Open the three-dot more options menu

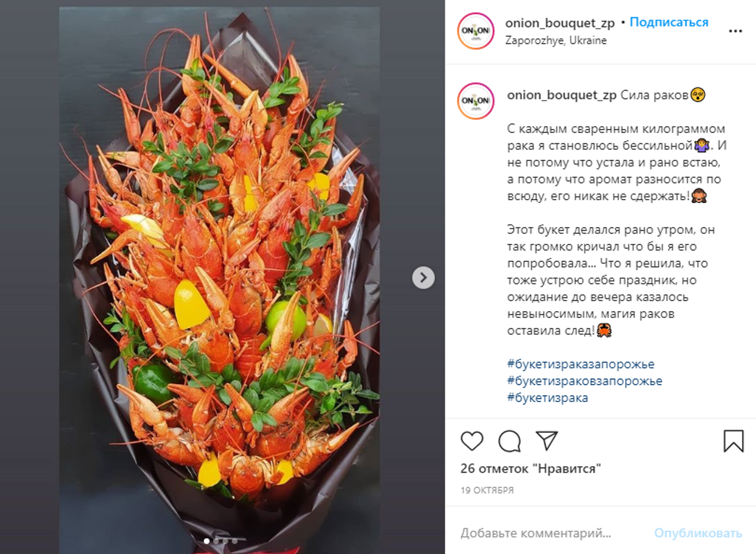coord(735,31)
